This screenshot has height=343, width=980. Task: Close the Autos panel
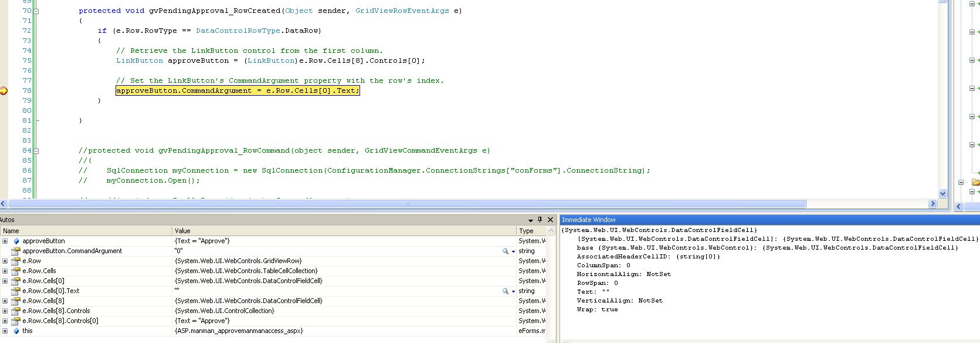(550, 220)
